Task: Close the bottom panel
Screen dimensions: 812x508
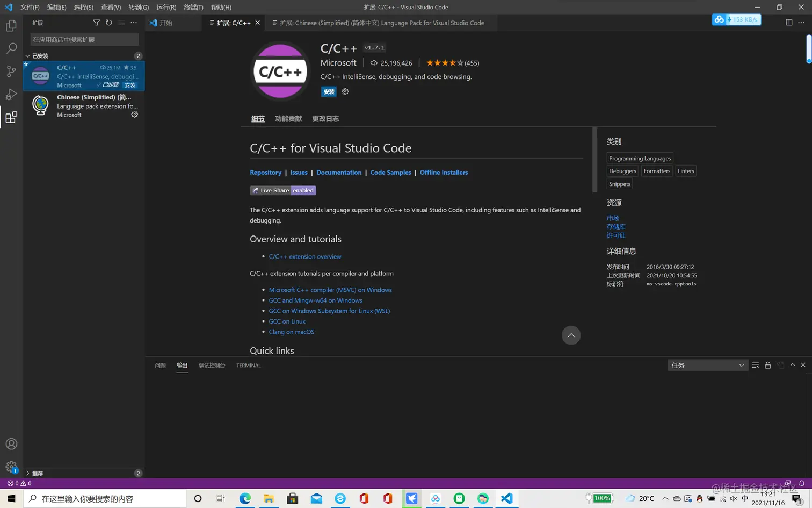Action: point(803,365)
